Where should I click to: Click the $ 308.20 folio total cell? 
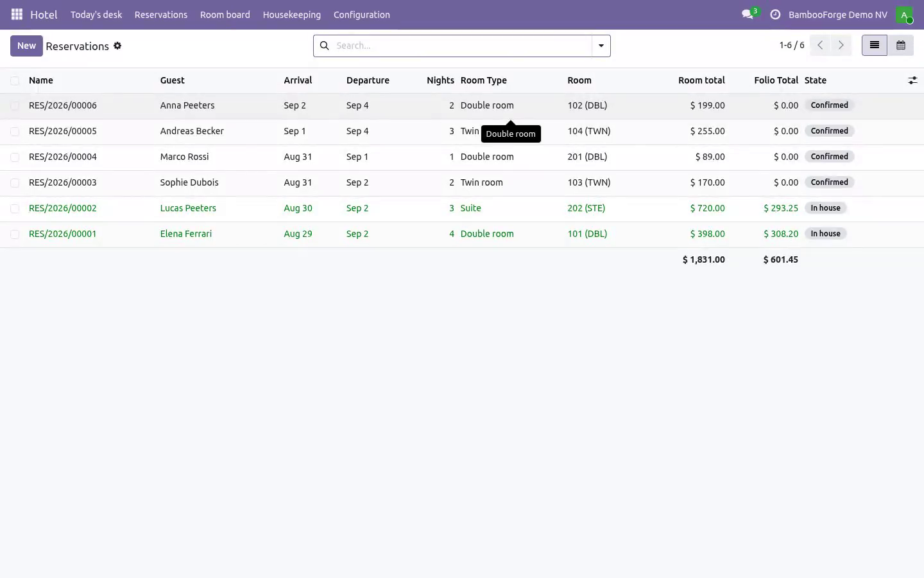781,234
